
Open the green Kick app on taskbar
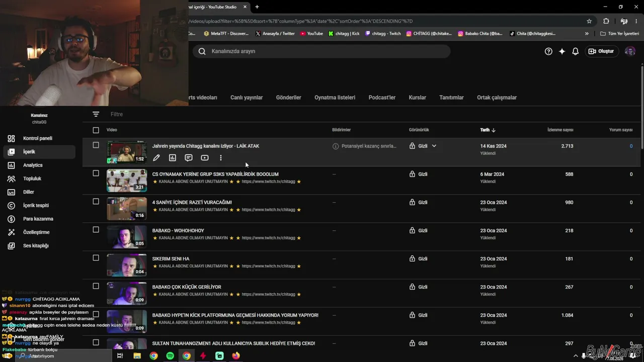[219, 356]
